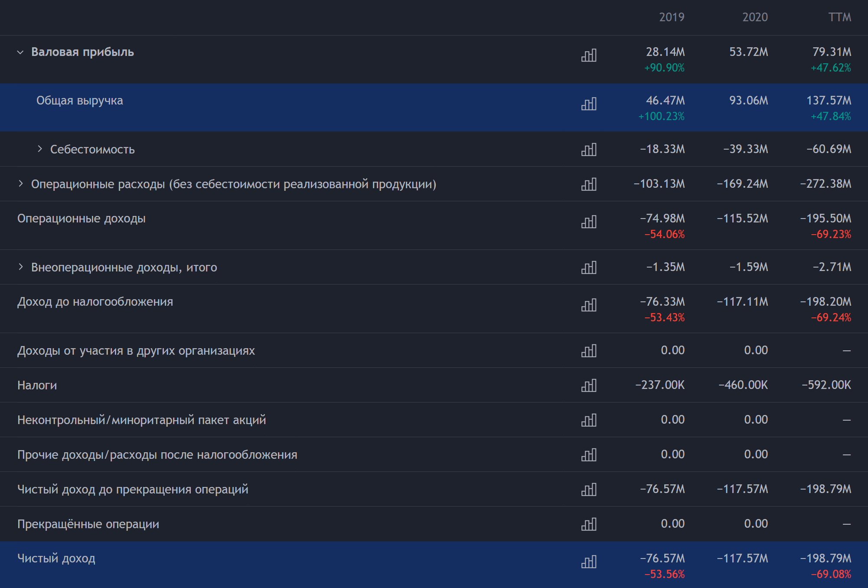Select the TTM column header
Image resolution: width=868 pixels, height=588 pixels.
840,17
